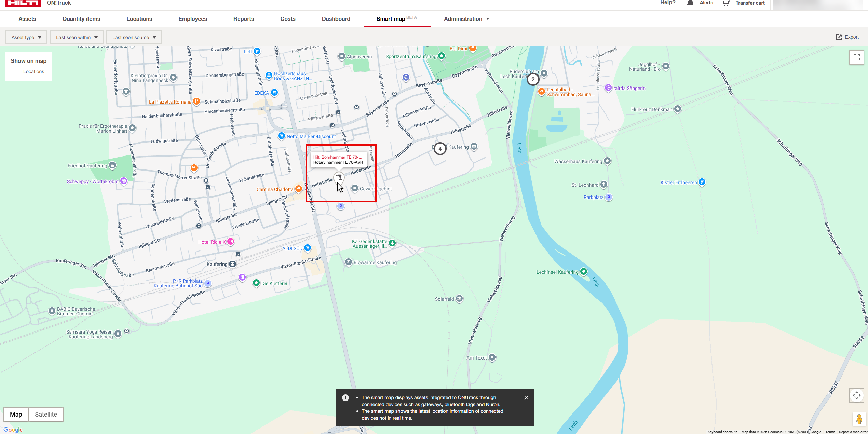
Task: Click the Schweppy - Wortakrobat pin
Action: tap(124, 181)
